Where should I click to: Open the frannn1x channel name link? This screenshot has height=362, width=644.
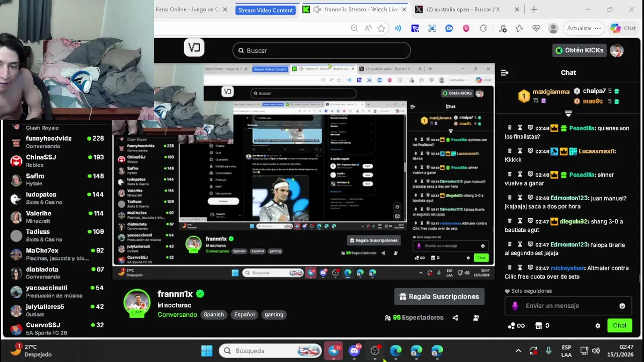coord(175,294)
